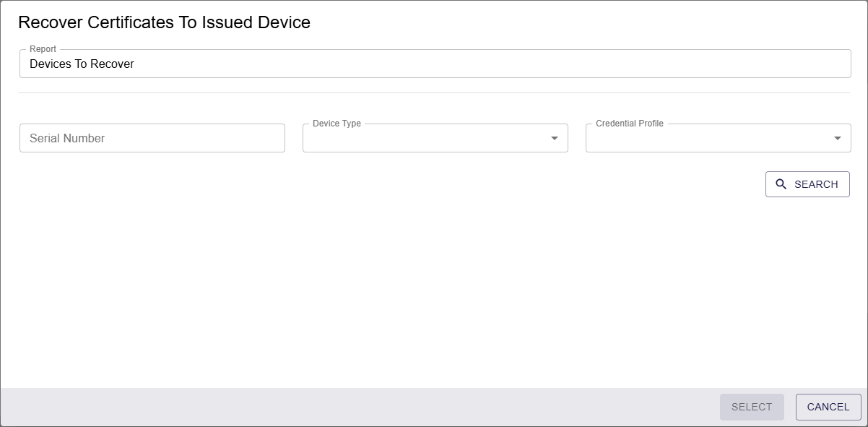
Task: Click the 'Serial Number' placeholder text
Action: coord(67,138)
